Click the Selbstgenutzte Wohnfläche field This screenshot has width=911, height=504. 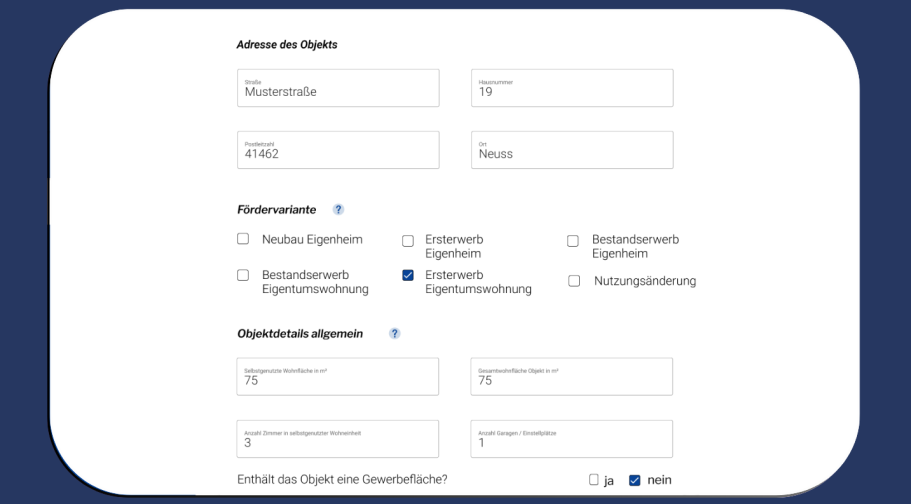(x=338, y=377)
